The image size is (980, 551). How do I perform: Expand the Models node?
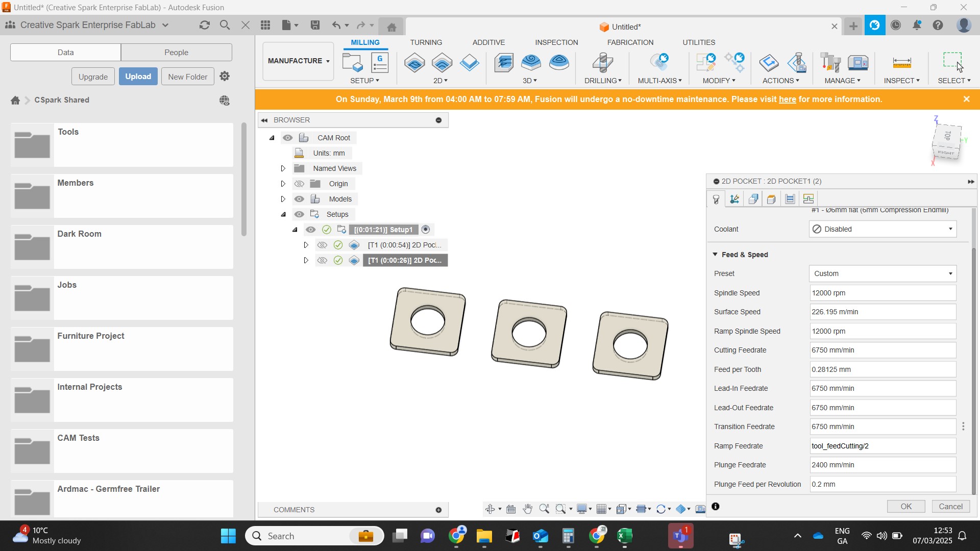point(283,199)
